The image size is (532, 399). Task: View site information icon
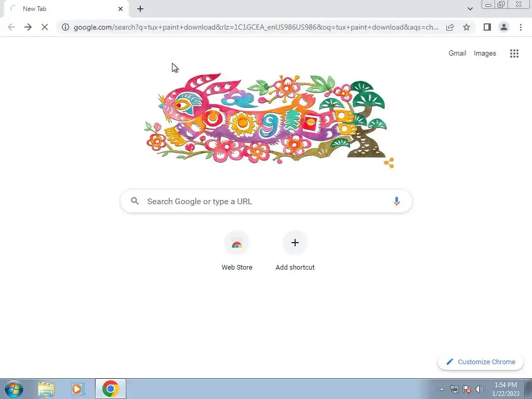[65, 27]
